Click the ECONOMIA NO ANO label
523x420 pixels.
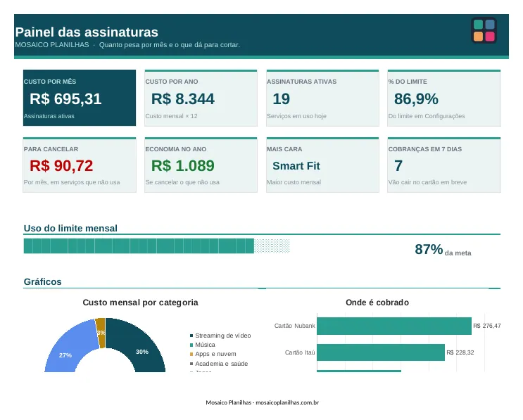[176, 149]
